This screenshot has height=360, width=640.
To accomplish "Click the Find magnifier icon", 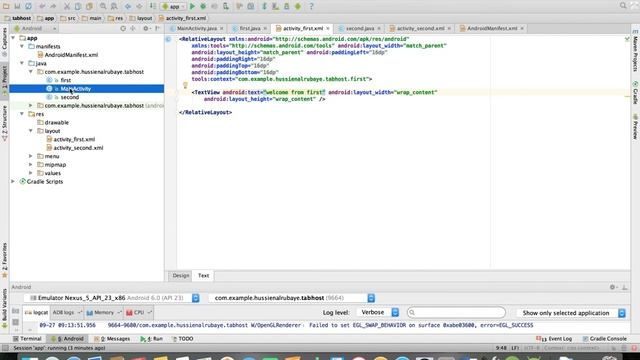I will pyautogui.click(x=103, y=6).
